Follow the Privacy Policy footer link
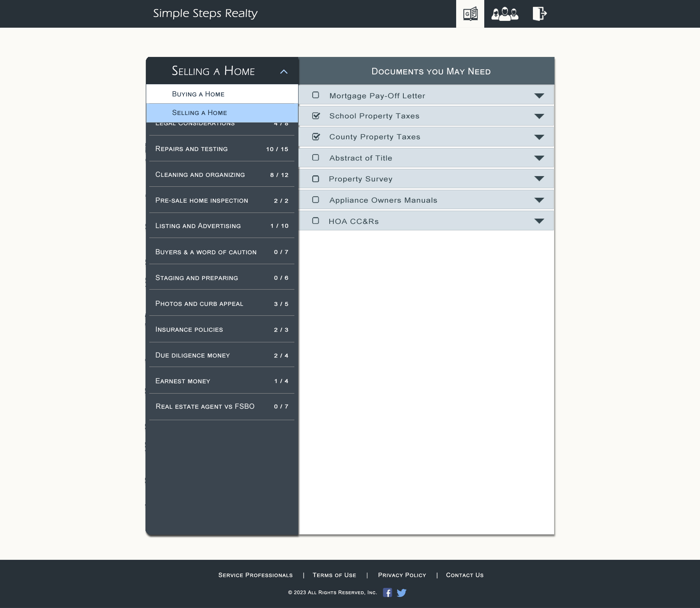This screenshot has width=700, height=608. click(x=402, y=575)
